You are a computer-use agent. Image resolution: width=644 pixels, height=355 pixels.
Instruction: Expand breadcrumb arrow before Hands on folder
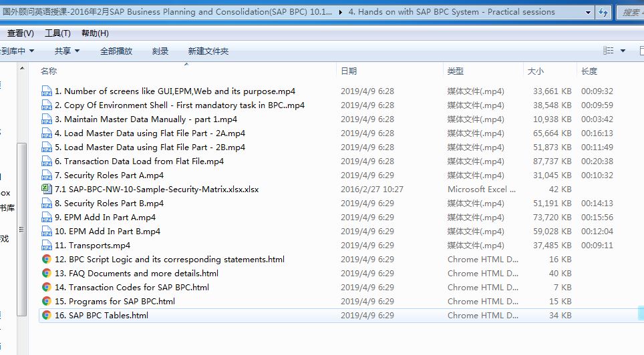[340, 12]
